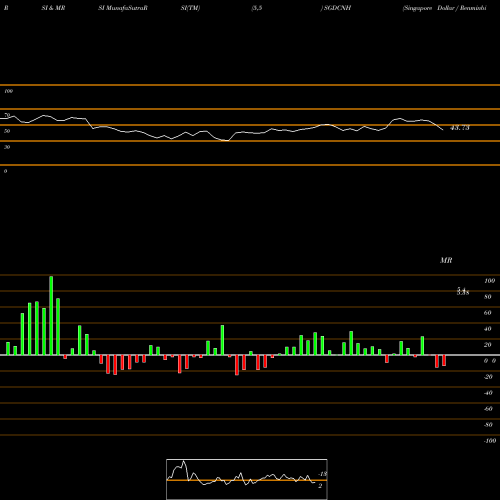Click the SGDCNH symbol in header
Viewport: 500px width, 500px height.
point(337,8)
